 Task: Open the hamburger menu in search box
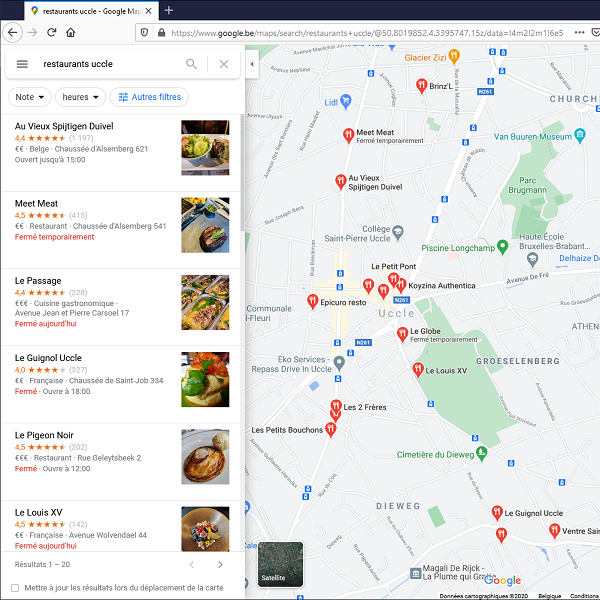pos(22,64)
